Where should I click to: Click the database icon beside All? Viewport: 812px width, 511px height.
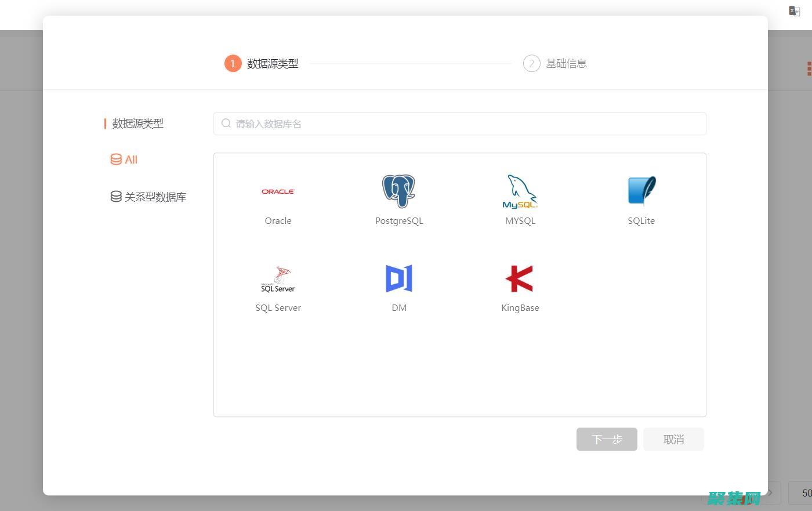(x=115, y=160)
